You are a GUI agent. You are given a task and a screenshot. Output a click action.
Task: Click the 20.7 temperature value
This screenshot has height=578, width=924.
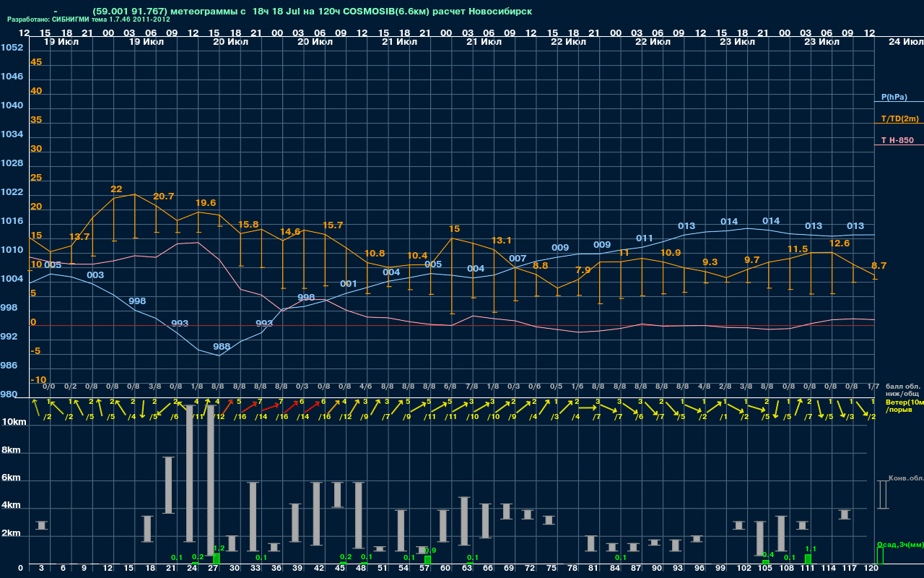164,197
